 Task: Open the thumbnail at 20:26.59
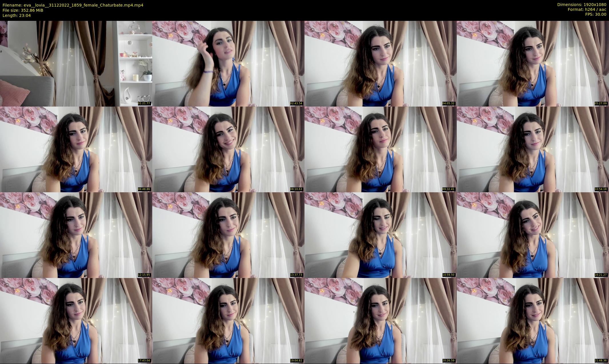coord(380,321)
